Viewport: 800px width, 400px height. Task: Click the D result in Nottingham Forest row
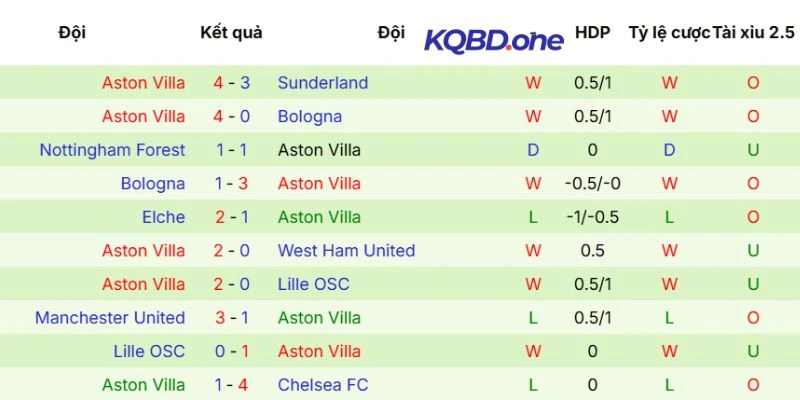[533, 150]
